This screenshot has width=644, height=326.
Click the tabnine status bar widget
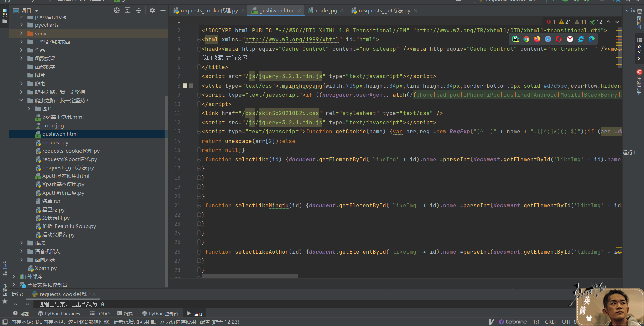click(513, 322)
